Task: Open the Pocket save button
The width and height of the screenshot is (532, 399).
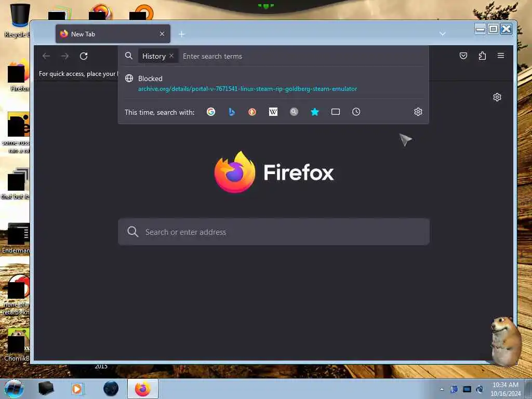Action: [463, 56]
